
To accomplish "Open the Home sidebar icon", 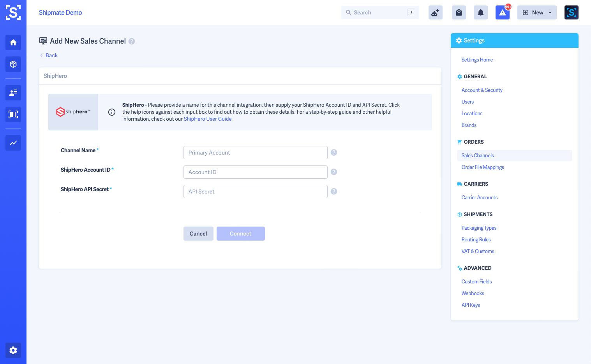I will [x=13, y=42].
